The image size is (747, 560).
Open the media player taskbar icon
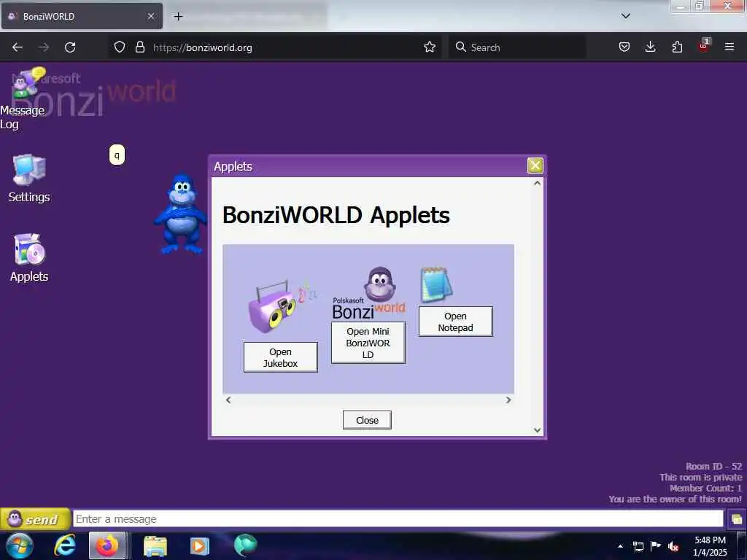[x=200, y=545]
